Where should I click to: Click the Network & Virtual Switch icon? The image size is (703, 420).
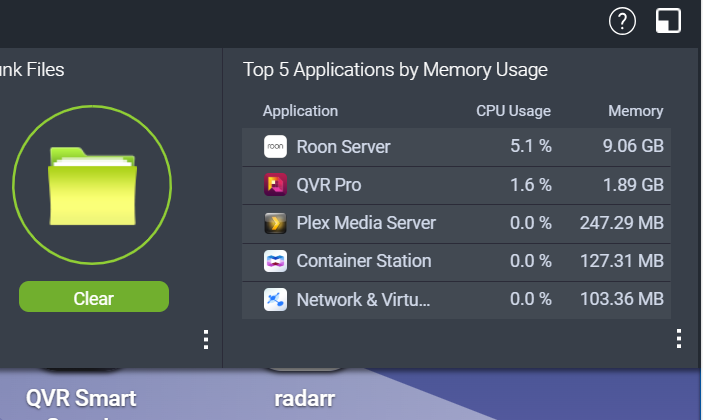pos(275,299)
